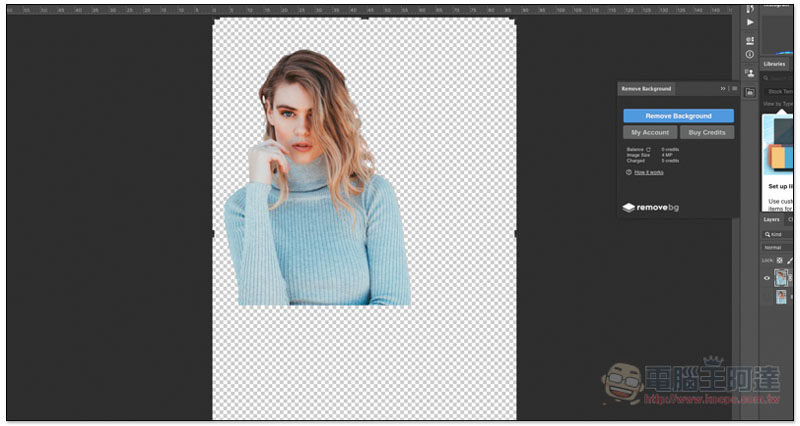
Task: Click the Buy Credits button
Action: point(707,132)
